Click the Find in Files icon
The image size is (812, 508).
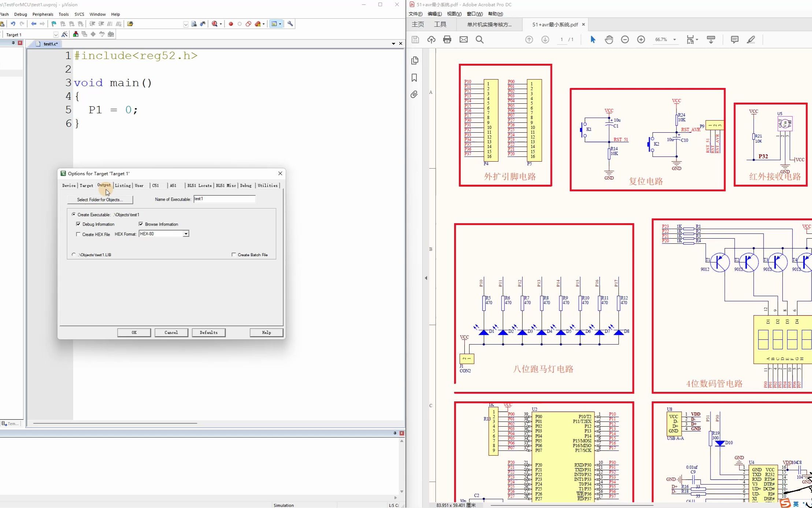click(194, 24)
